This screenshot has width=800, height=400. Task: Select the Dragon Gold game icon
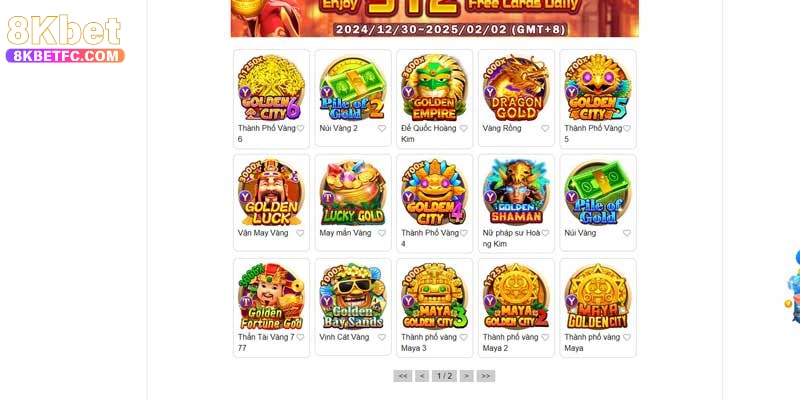pos(516,87)
